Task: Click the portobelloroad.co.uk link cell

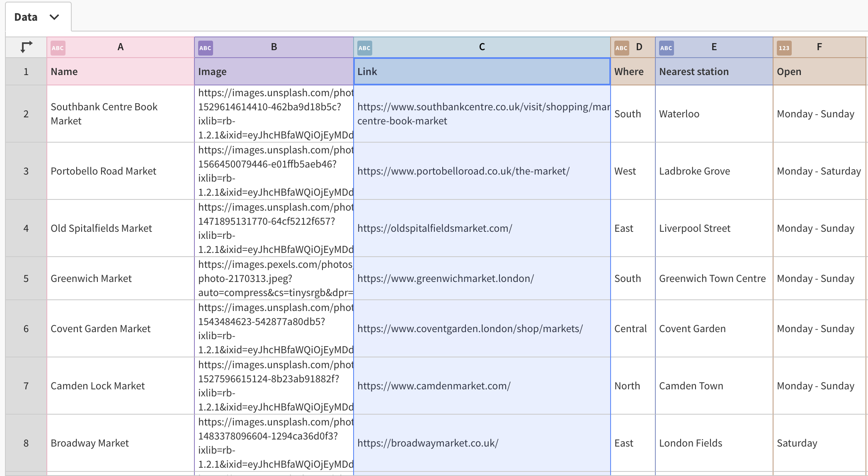Action: click(x=482, y=171)
